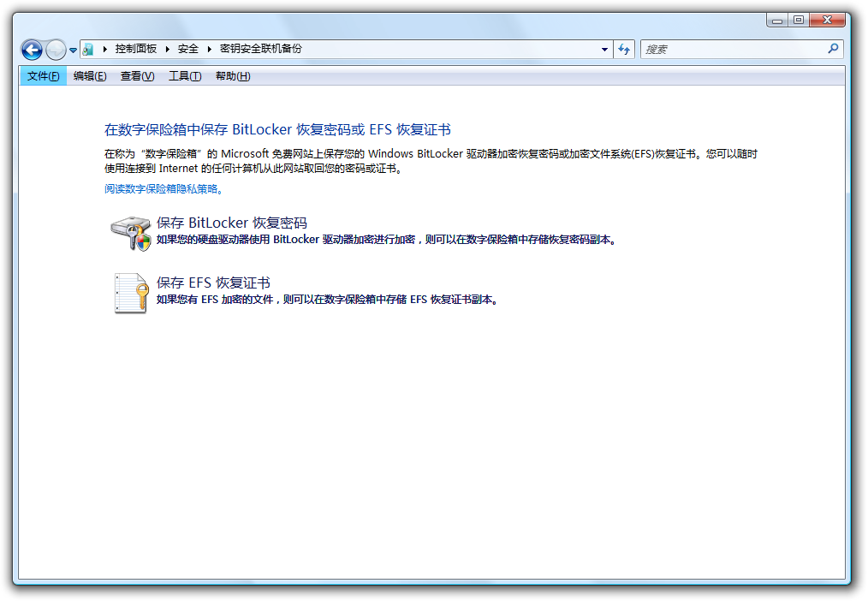
Task: Open the 编辑(E) menu
Action: (x=90, y=76)
